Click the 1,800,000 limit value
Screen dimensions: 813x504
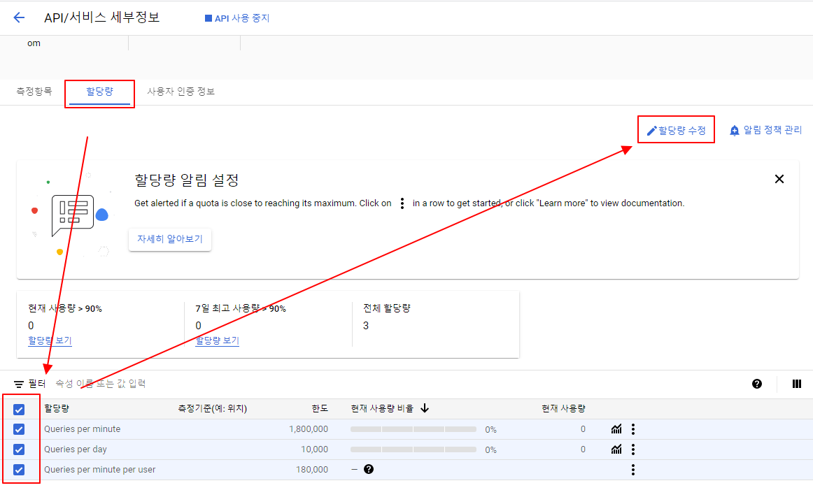point(309,429)
